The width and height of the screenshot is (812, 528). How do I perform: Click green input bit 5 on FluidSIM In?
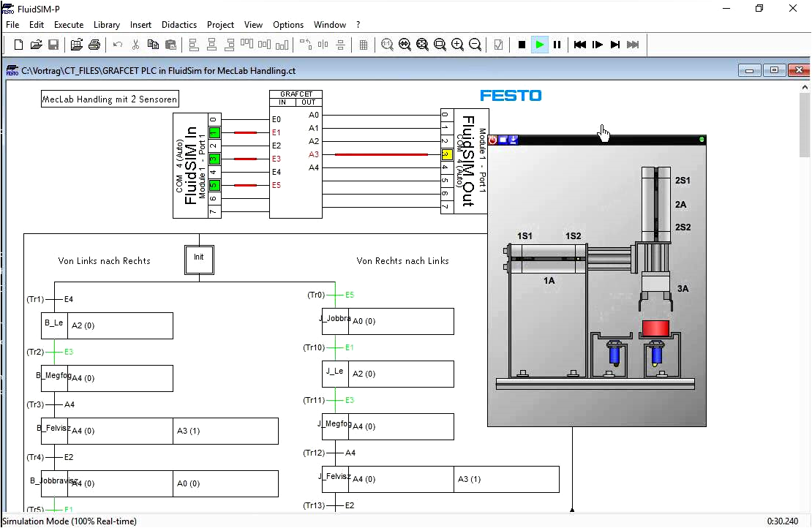tap(214, 185)
